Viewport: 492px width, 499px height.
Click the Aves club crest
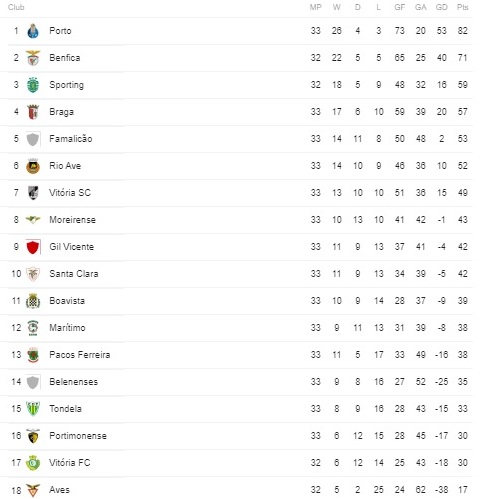click(x=33, y=490)
